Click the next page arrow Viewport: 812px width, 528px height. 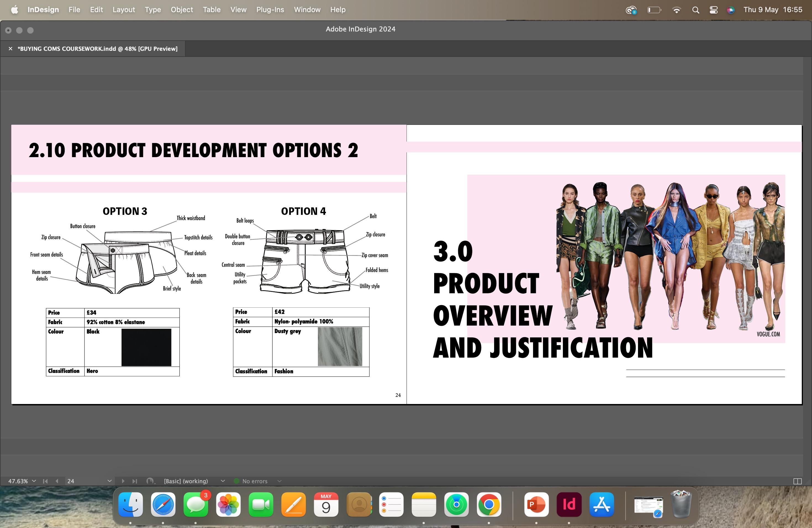(123, 481)
